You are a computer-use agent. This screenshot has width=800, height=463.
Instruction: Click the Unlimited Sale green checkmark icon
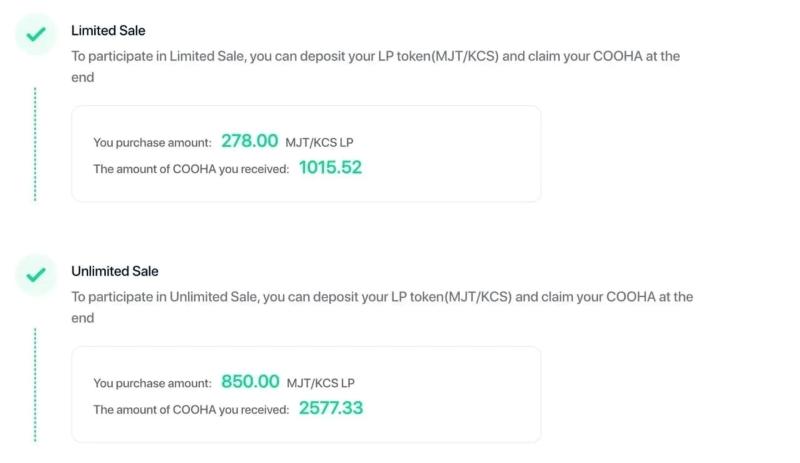[x=36, y=275]
